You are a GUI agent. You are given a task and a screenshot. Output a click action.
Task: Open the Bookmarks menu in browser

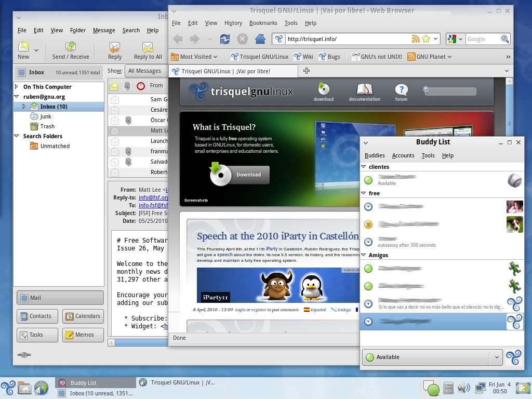(263, 23)
